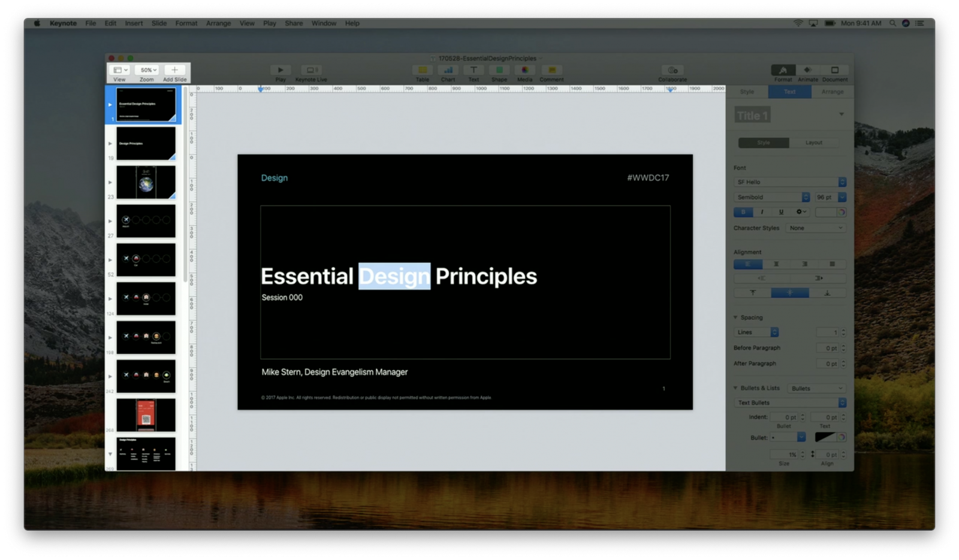959x560 pixels.
Task: Add a new slide with the toolbar button
Action: [174, 70]
